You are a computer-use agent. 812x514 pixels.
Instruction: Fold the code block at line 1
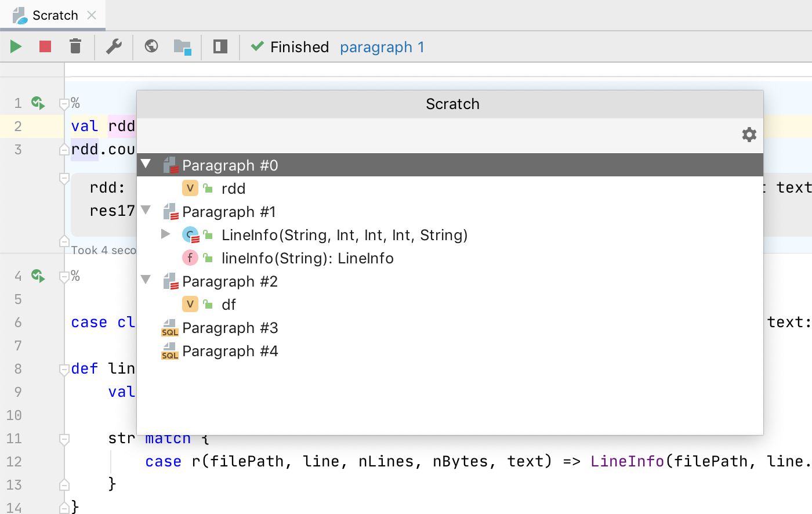[x=64, y=104]
